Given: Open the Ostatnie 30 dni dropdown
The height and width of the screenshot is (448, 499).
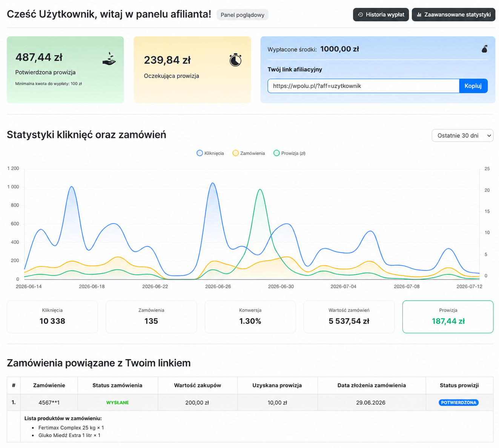Looking at the screenshot, I should coord(462,136).
